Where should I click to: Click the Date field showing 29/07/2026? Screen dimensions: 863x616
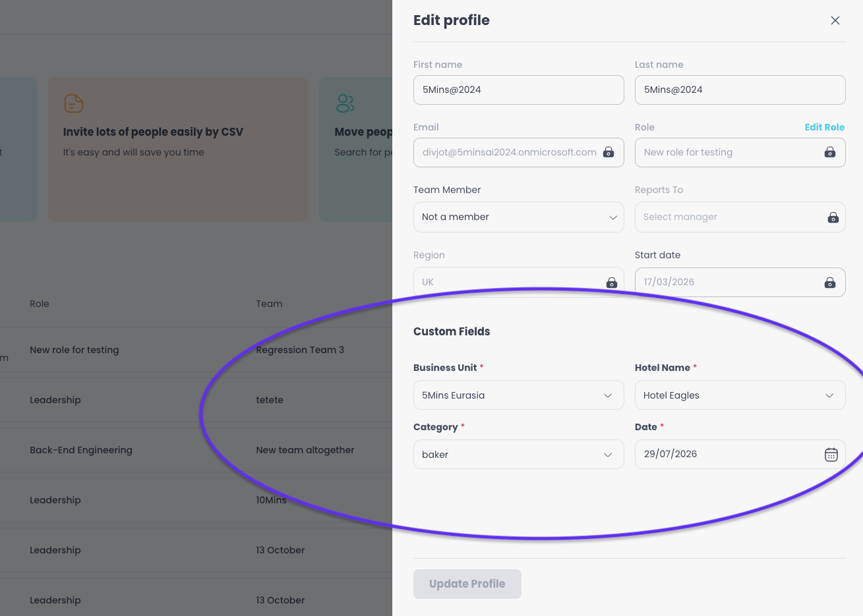coord(740,454)
